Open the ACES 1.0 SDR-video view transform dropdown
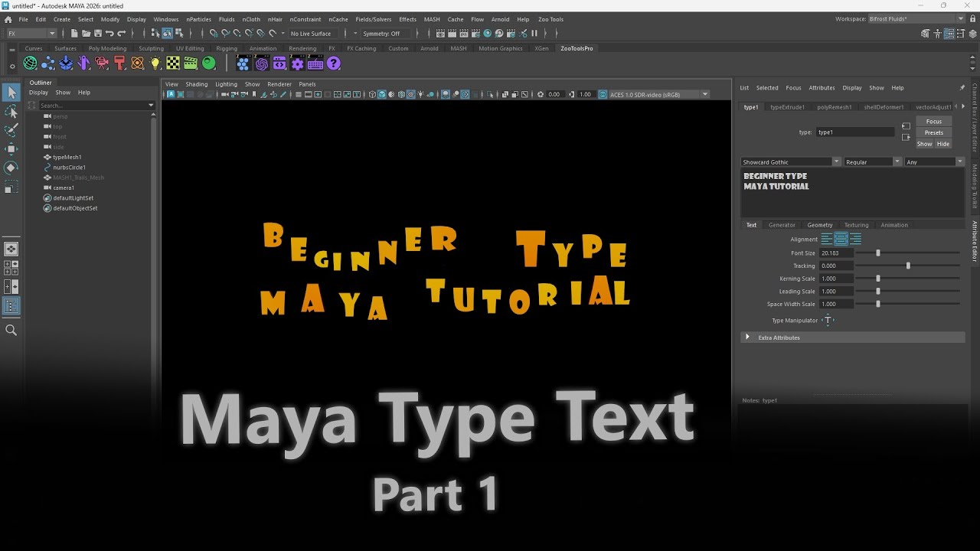The height and width of the screenshot is (551, 980). click(658, 94)
